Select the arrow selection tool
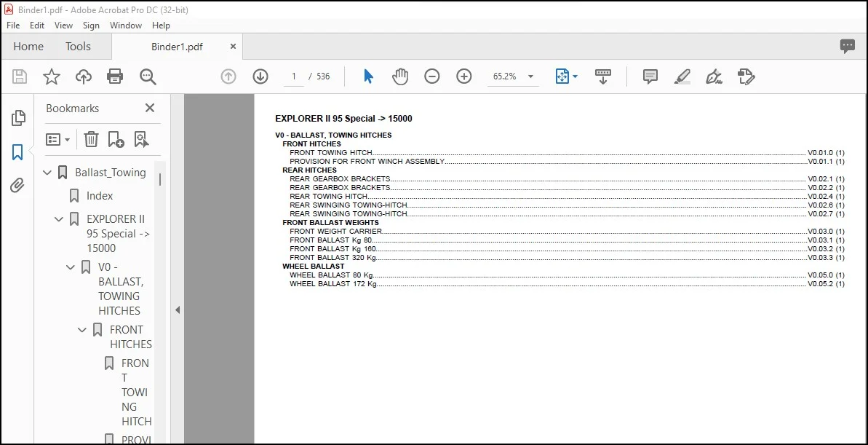868x445 pixels. 368,76
